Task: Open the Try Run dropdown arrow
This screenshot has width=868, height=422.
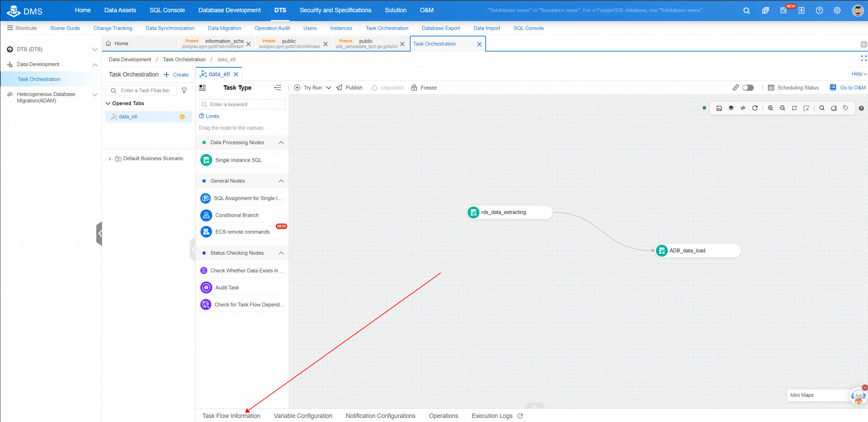Action: (x=329, y=88)
